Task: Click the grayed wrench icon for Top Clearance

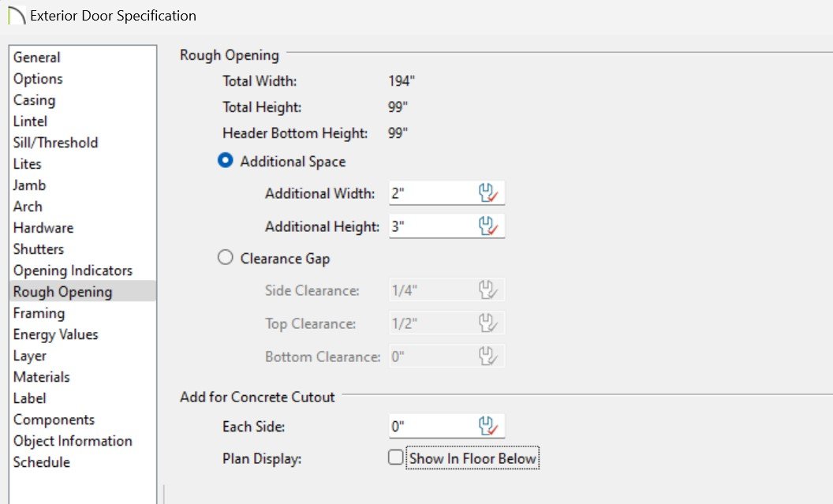Action: [x=488, y=324]
